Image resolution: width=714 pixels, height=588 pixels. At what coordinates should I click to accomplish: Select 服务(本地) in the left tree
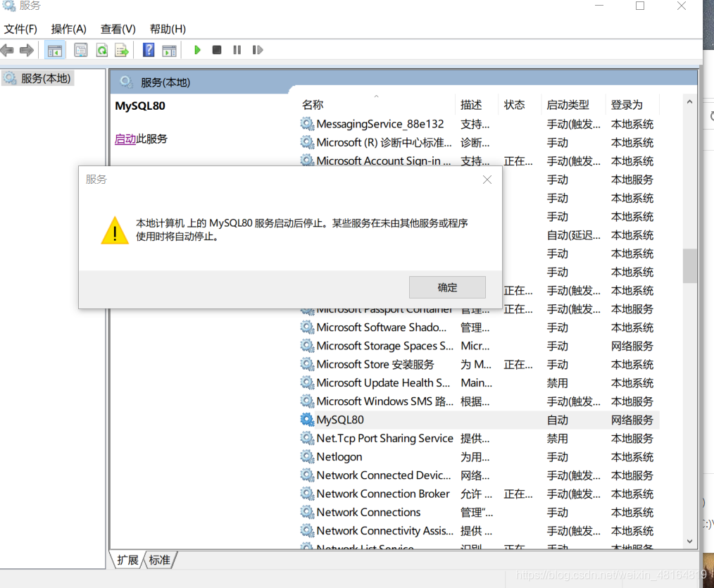38,78
